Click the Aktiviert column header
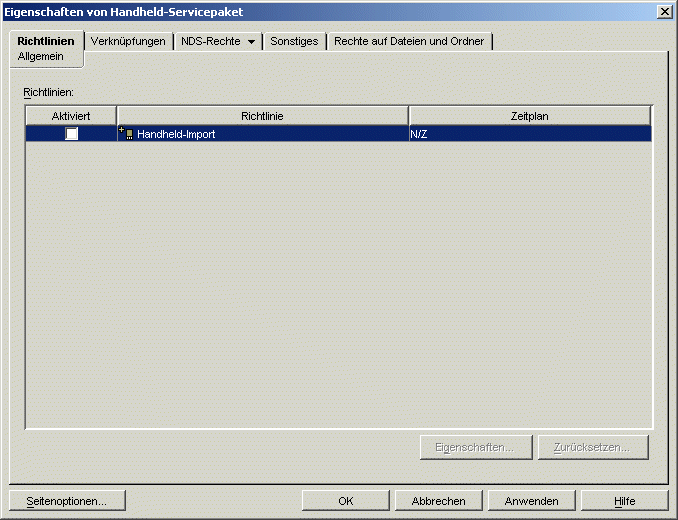The image size is (678, 520). (71, 116)
